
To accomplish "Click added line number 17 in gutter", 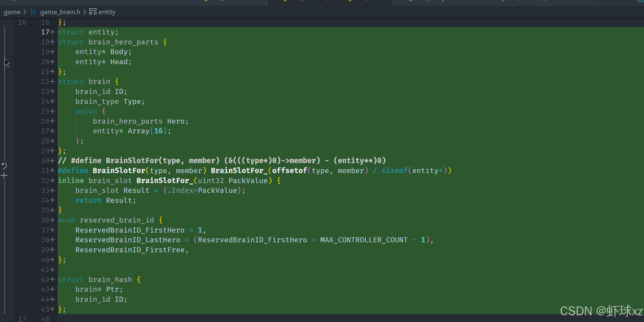I will [45, 32].
